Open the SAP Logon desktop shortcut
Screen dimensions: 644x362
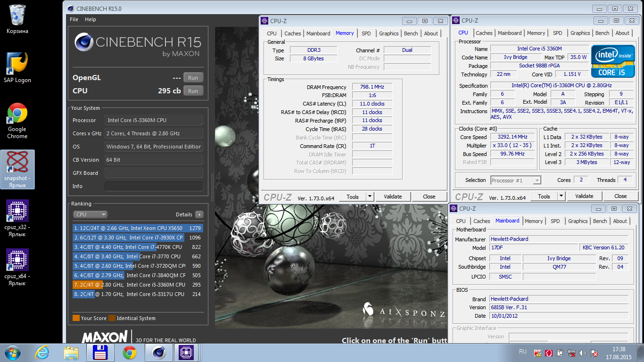[17, 67]
